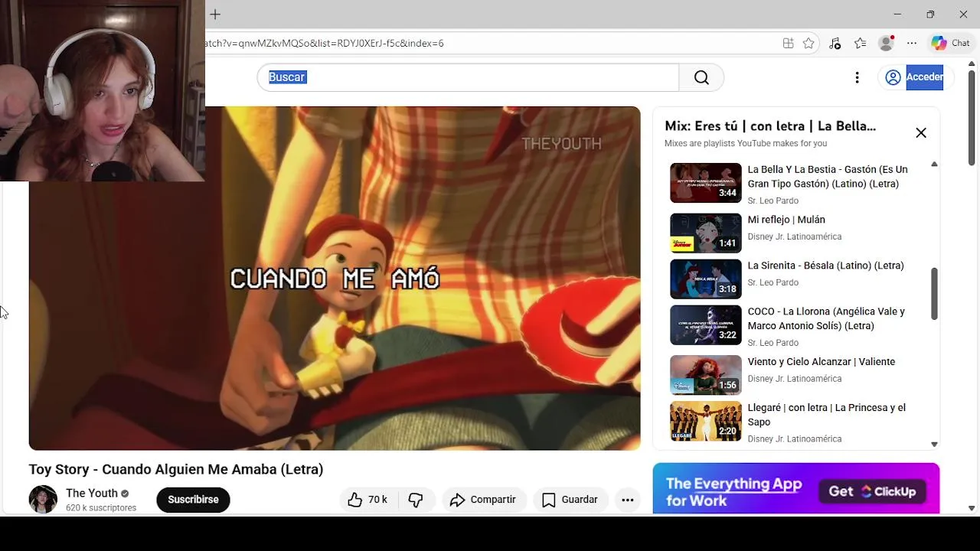Dislike the video with thumbs down
The width and height of the screenshot is (980, 551).
click(x=416, y=500)
